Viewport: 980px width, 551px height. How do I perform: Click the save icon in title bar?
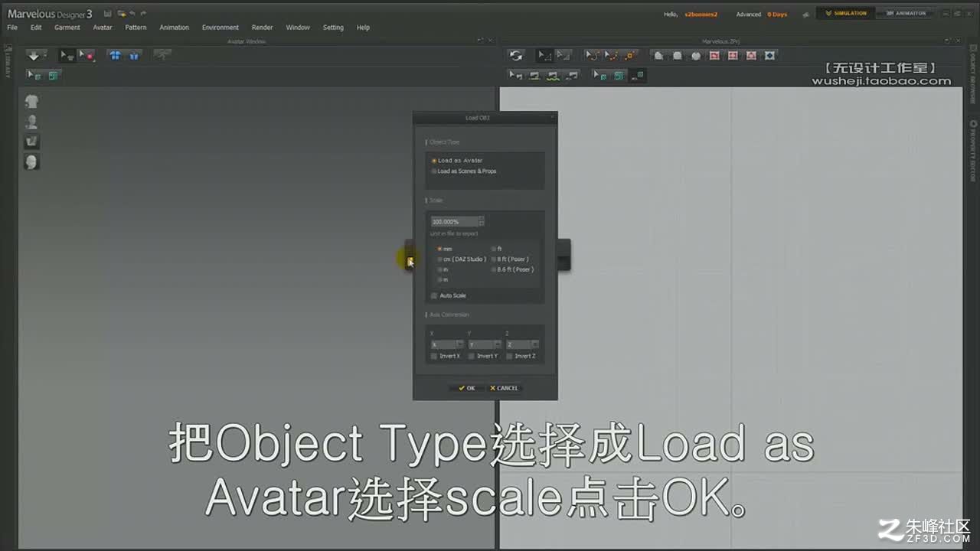[107, 14]
